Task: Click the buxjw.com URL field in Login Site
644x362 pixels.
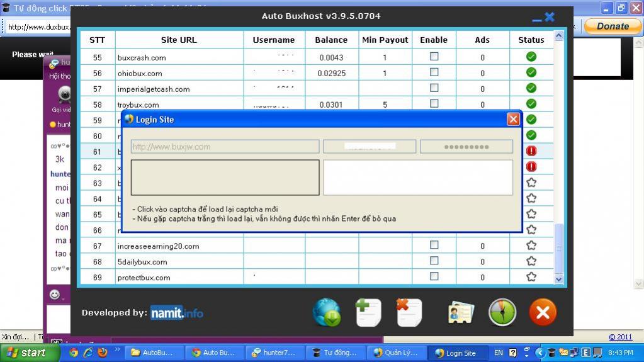Action: 225,147
